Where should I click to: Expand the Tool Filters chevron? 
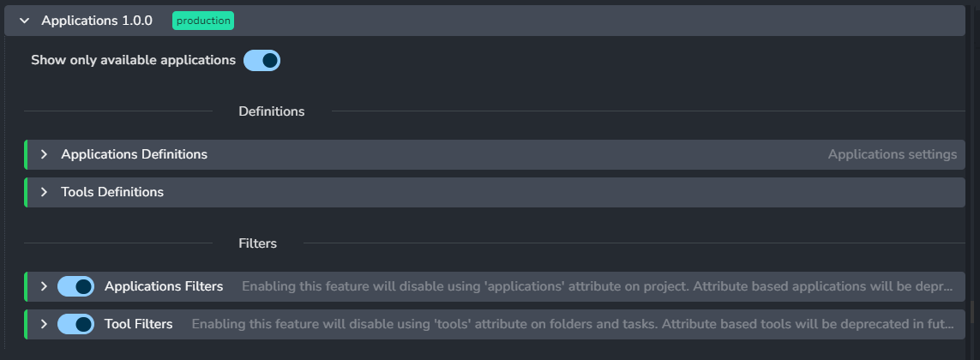[45, 324]
